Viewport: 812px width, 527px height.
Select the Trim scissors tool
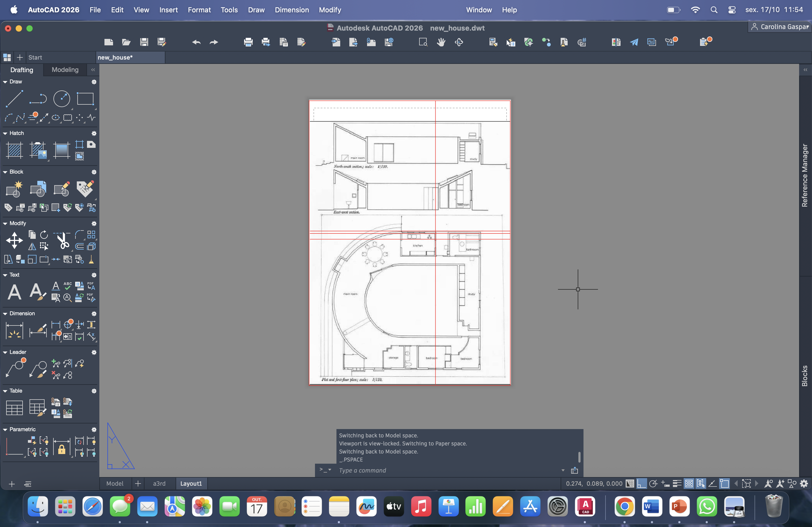[63, 241]
